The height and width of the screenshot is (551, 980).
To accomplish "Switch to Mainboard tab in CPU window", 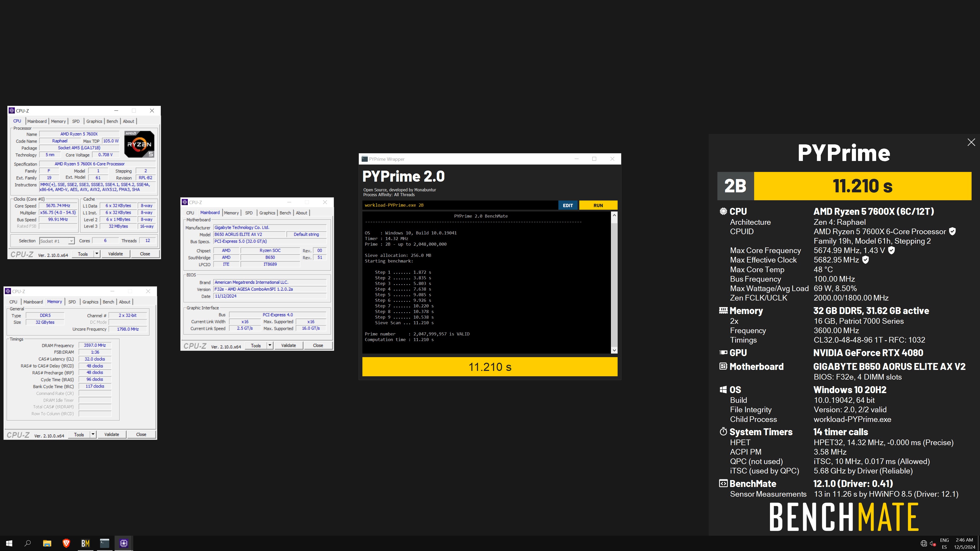I will [37, 121].
